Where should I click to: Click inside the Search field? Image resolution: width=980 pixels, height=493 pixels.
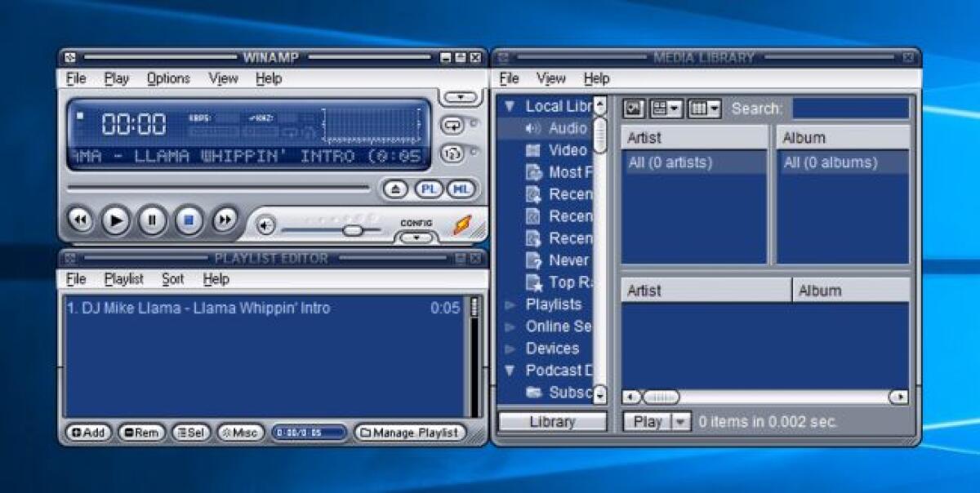852,107
